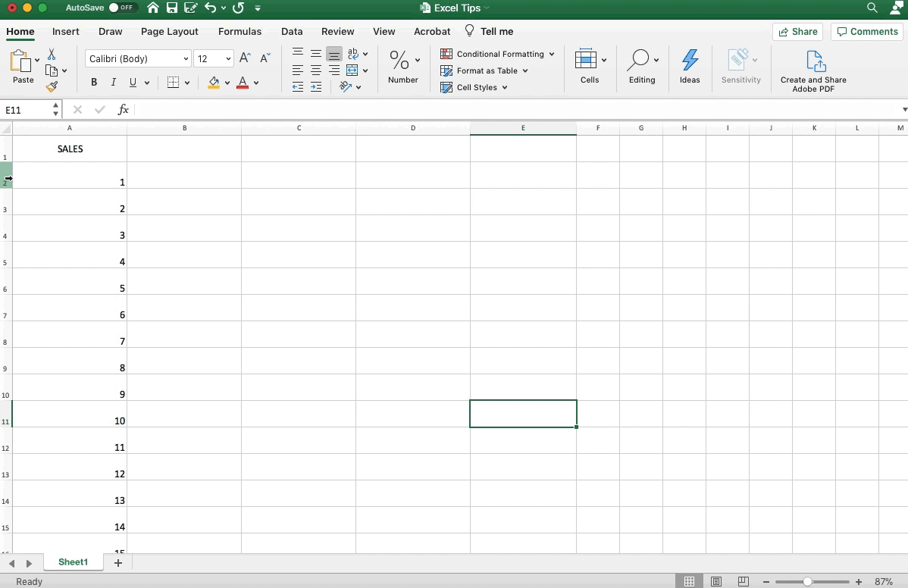Toggle Bold formatting

[x=93, y=82]
